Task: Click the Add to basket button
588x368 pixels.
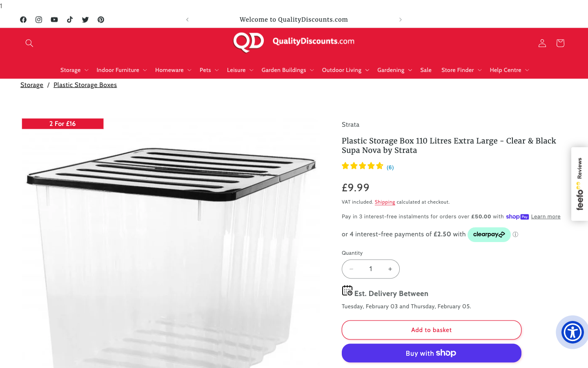Action: pyautogui.click(x=431, y=330)
